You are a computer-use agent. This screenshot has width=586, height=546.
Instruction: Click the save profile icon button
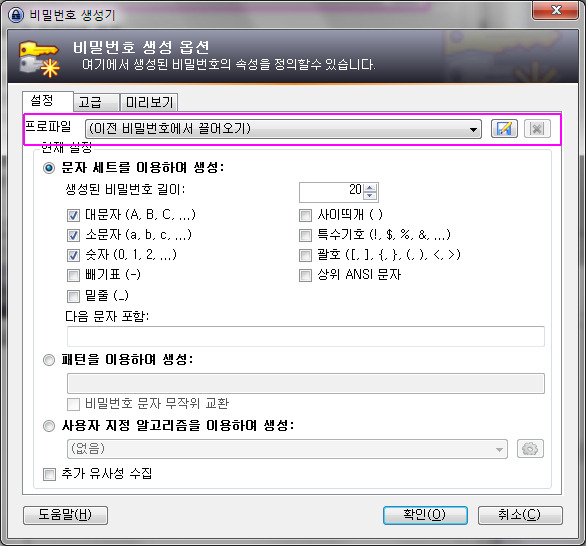(504, 129)
